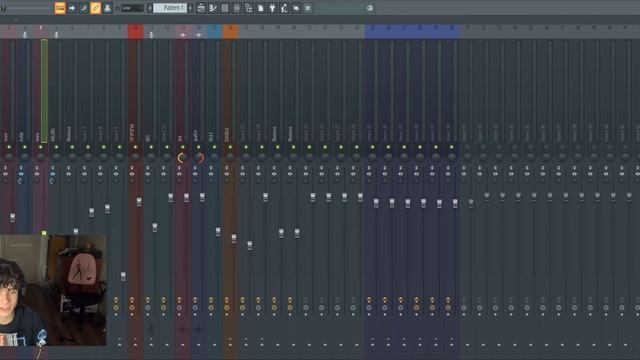Click the arrow right of Pattern 1 selector
This screenshot has width=640, height=360.
tap(190, 8)
